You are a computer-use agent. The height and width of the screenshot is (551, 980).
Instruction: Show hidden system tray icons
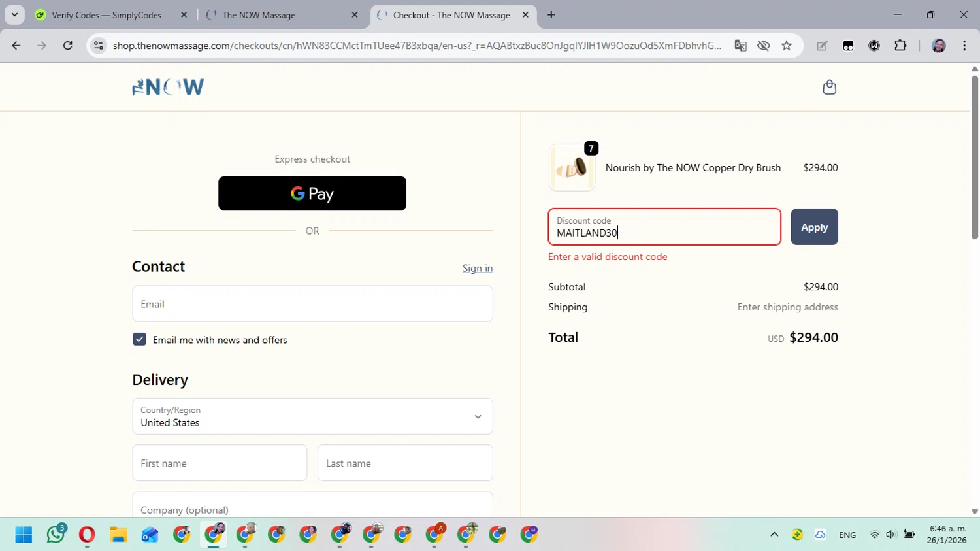[x=774, y=535]
